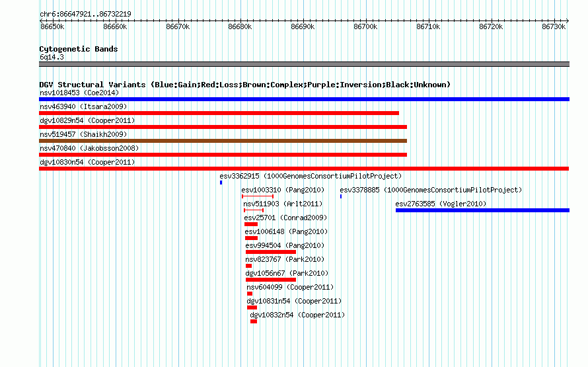Select the blue nsv1018453 gain bar
Image resolution: width=588 pixels, height=367 pixels.
click(x=304, y=99)
